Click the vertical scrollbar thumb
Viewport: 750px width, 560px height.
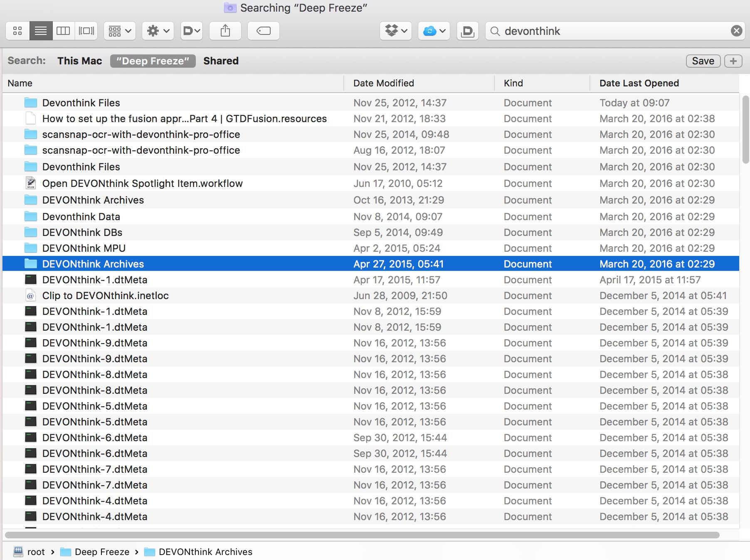coord(745,129)
